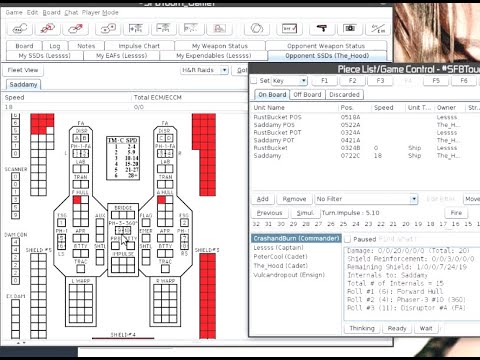Click the cloud with red arrow icon
This screenshot has height=360, width=480.
pos(75,29)
